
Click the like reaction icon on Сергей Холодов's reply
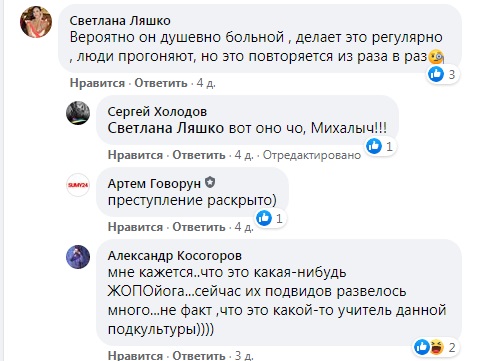pos(374,146)
